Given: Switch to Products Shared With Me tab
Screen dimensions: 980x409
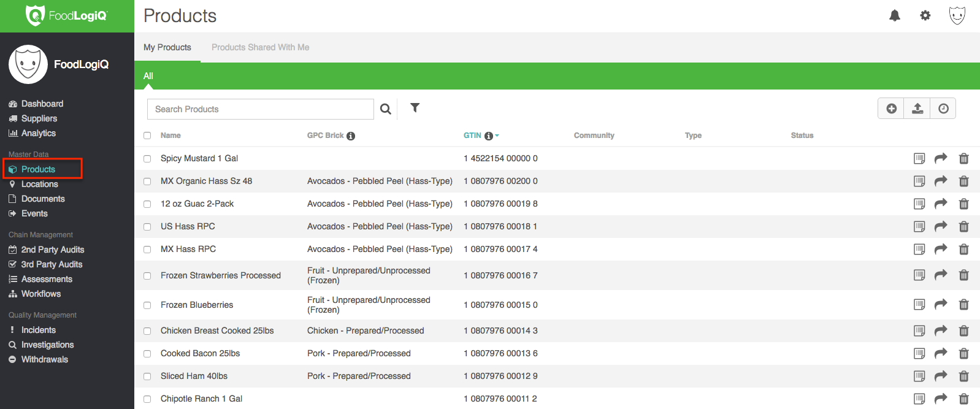Looking at the screenshot, I should [x=260, y=47].
